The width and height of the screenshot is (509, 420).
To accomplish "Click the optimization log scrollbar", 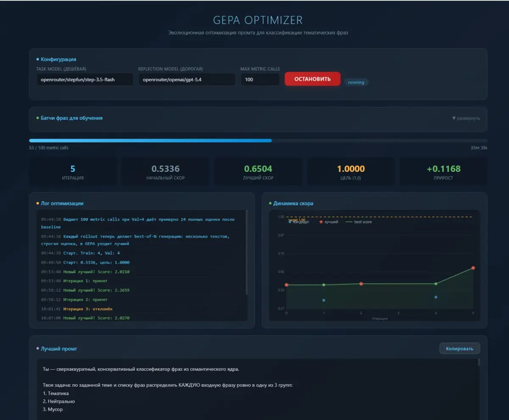I will [247, 252].
